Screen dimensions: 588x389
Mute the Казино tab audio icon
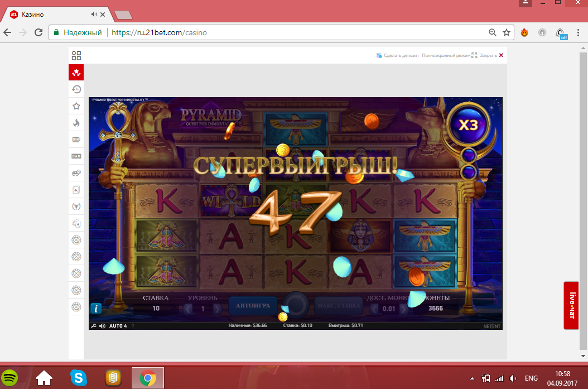pyautogui.click(x=94, y=15)
